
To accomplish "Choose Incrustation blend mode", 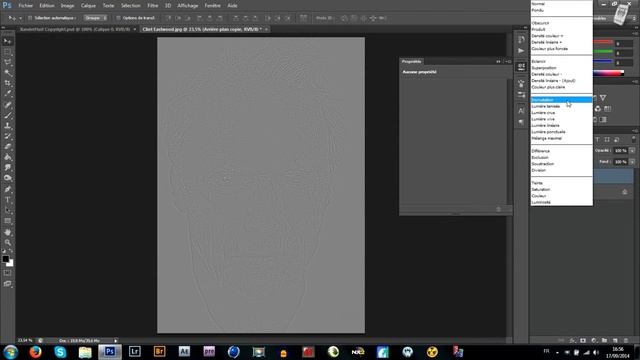I will click(561, 100).
